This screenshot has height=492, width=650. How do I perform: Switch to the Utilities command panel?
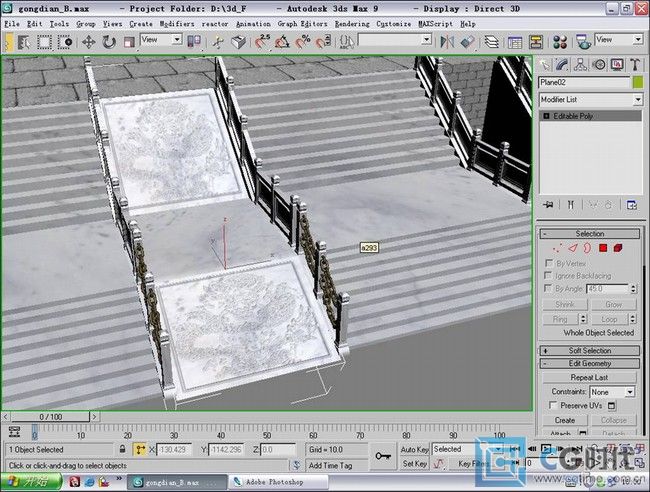click(x=635, y=65)
